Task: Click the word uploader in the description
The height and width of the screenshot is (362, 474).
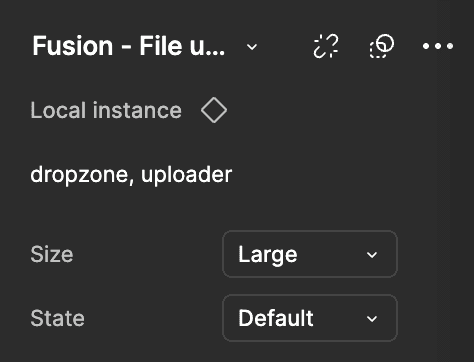Action: click(x=186, y=175)
